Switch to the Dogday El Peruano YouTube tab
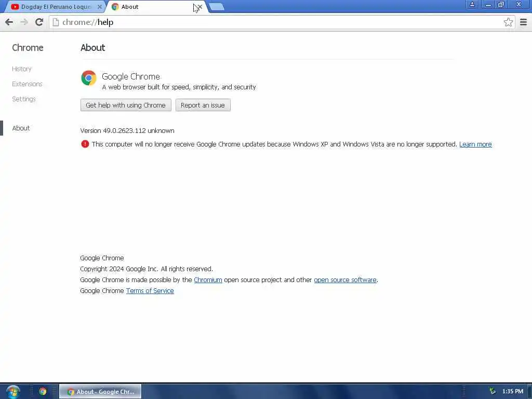This screenshot has height=399, width=532. (56, 7)
